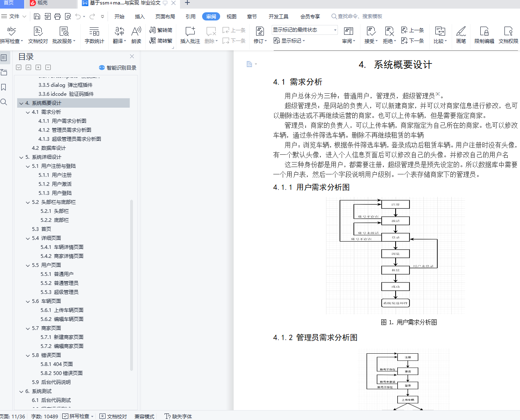This screenshot has height=420, width=520.
Task: Collapse the '5.4 详细页面' node
Action: pos(27,238)
